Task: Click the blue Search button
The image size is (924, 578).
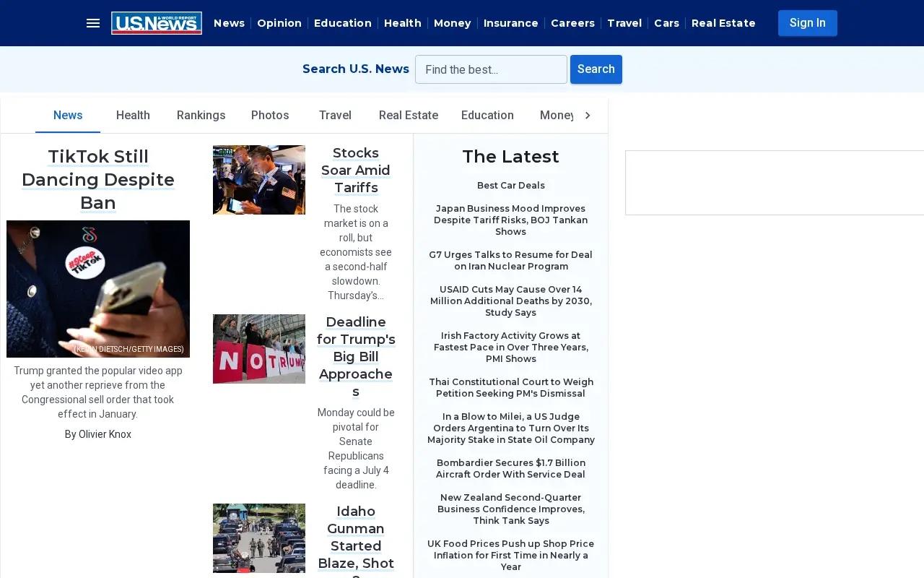Action: [x=596, y=69]
